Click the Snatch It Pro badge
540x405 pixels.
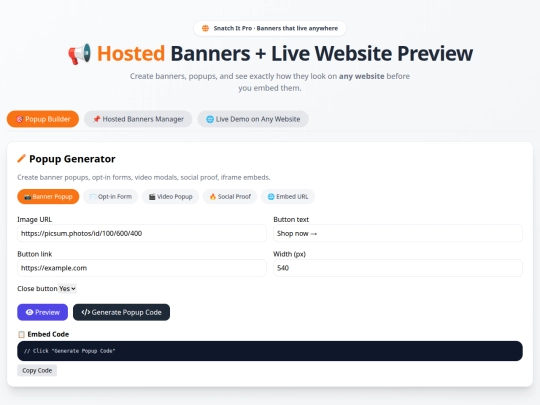270,28
